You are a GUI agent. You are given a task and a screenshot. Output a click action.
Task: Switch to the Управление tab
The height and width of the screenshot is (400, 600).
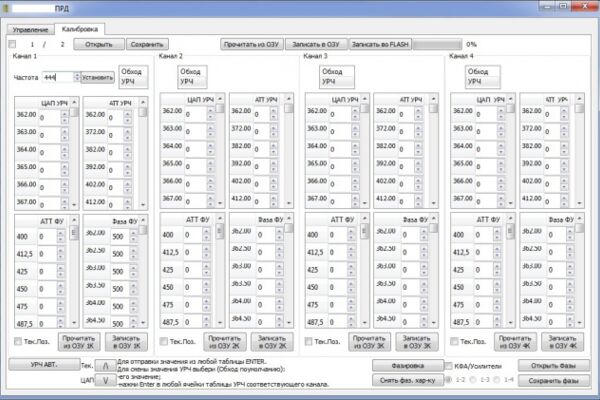[x=30, y=29]
